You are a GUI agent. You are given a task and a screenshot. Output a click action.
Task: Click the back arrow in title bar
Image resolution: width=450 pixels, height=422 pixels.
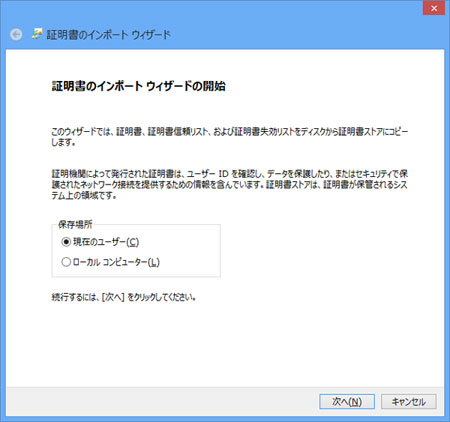point(16,34)
